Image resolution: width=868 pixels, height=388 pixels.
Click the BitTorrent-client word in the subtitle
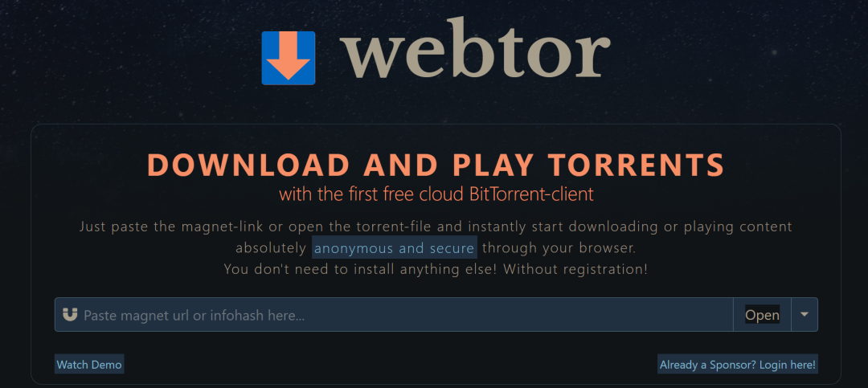(x=531, y=194)
